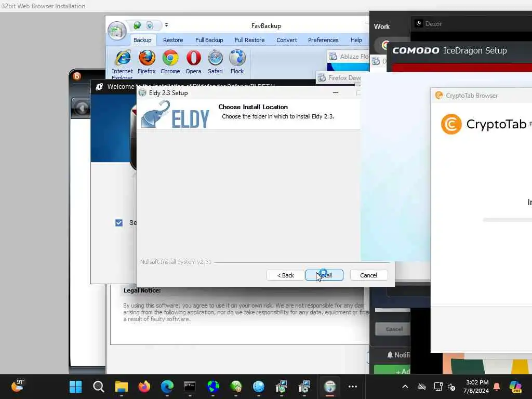Open the Copilot Preview icon in the taskbar
The width and height of the screenshot is (532, 399).
(x=515, y=387)
